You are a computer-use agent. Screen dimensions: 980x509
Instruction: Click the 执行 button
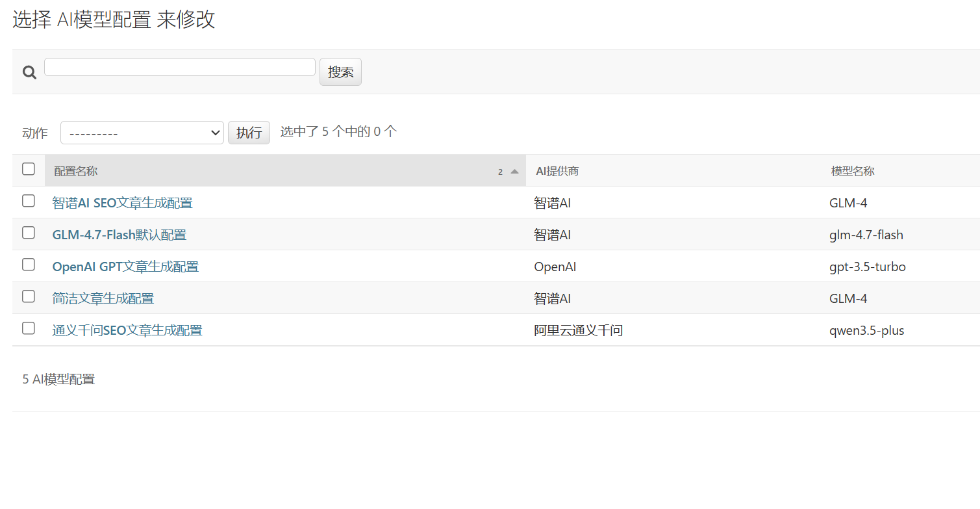[249, 133]
